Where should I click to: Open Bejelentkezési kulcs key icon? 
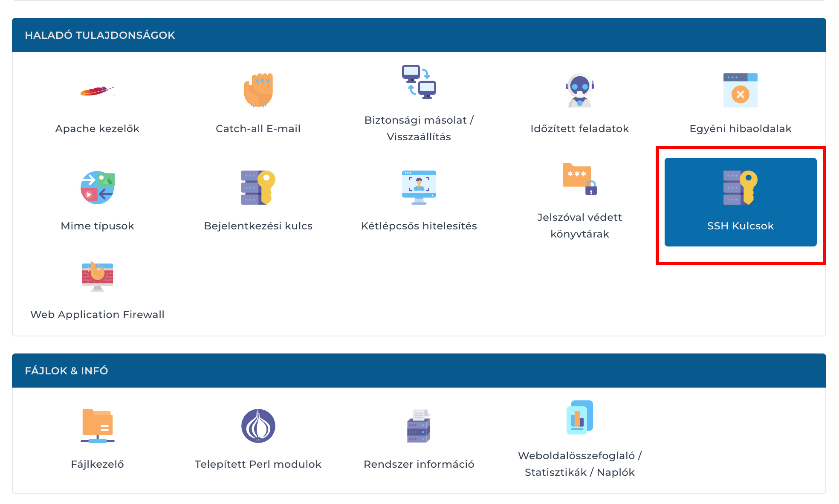(258, 188)
